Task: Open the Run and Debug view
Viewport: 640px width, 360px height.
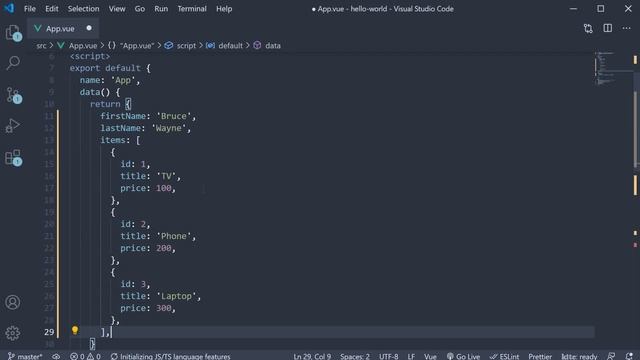Action: click(x=13, y=126)
